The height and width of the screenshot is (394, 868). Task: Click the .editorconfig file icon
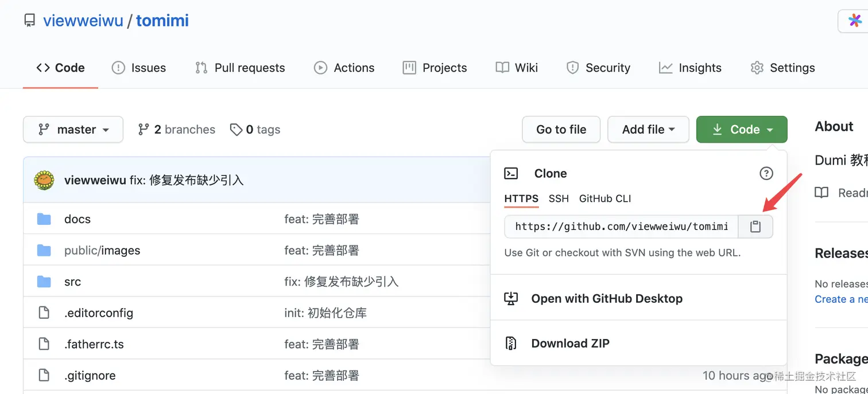pos(44,313)
